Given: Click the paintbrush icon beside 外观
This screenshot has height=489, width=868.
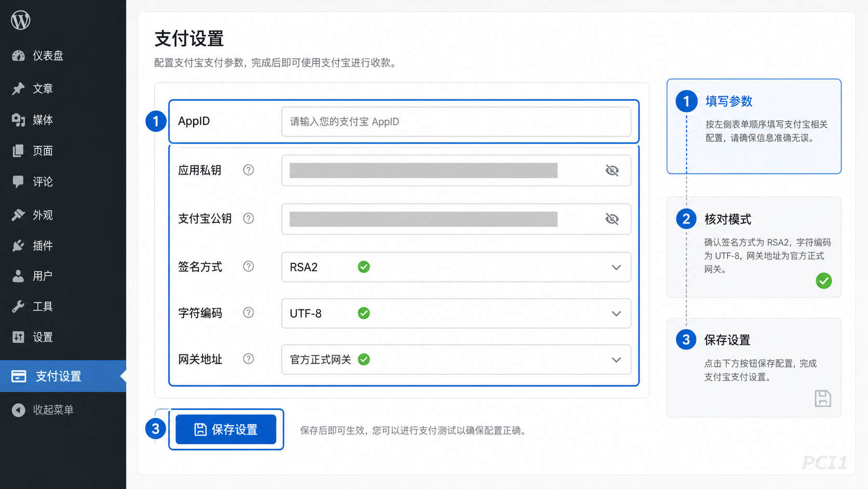Looking at the screenshot, I should pyautogui.click(x=19, y=215).
